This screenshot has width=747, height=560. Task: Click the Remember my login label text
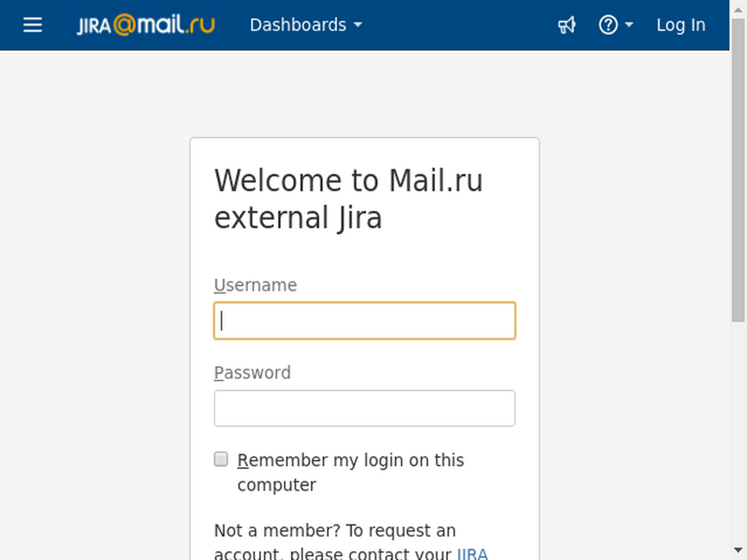351,472
